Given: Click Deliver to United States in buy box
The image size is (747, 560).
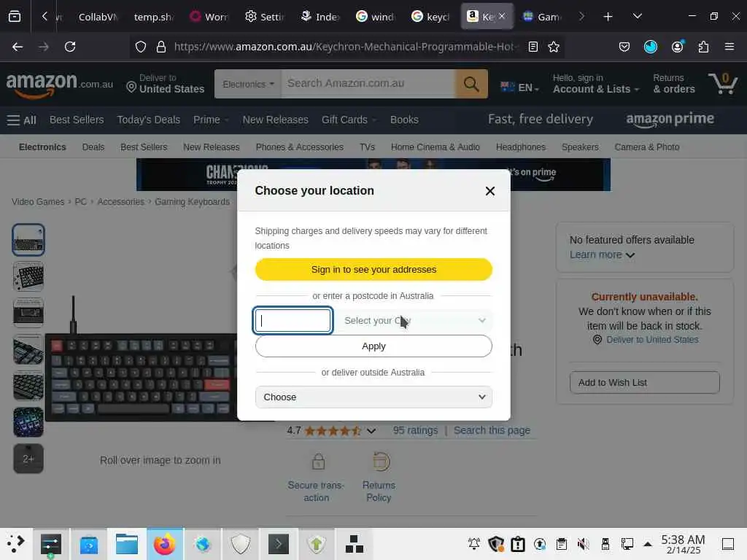Looking at the screenshot, I should tap(652, 340).
